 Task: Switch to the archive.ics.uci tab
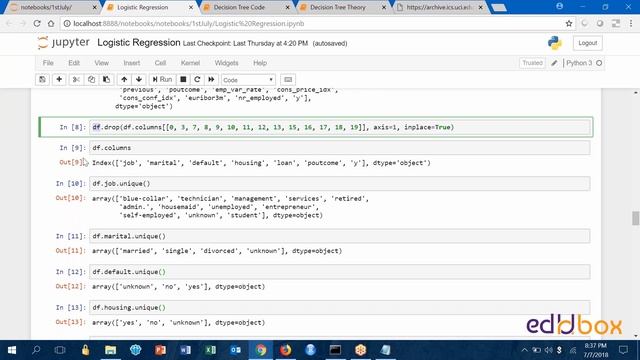(x=440, y=7)
